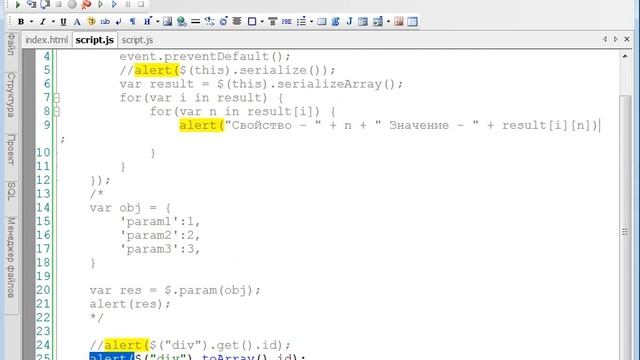Insert paragraph tag with pilcrow icon
Screen dimensions: 640x360
(133, 22)
